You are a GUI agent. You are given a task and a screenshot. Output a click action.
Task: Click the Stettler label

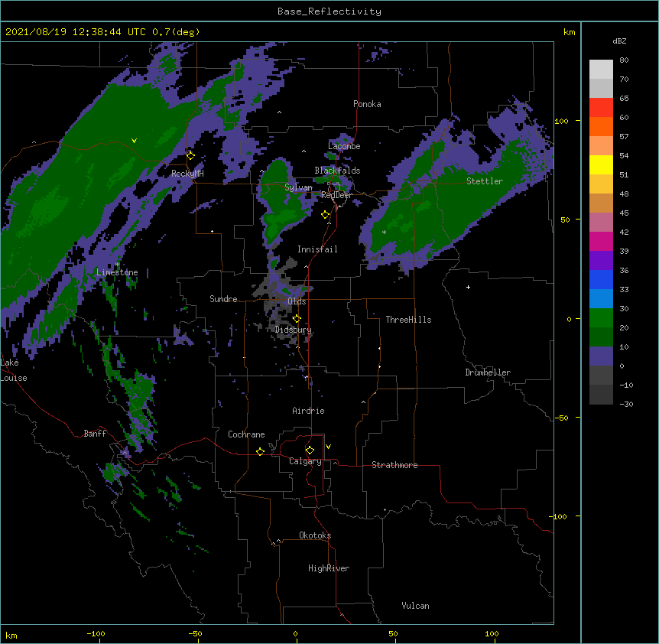click(x=485, y=181)
